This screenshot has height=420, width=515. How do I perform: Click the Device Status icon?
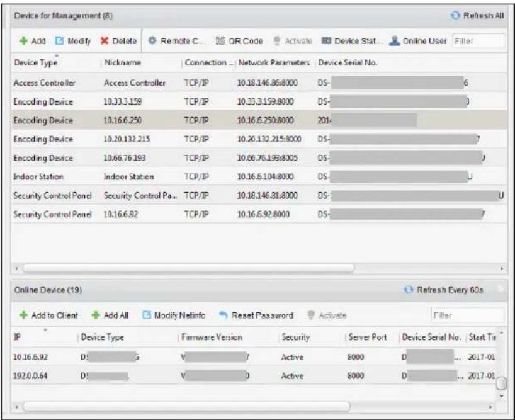(326, 40)
